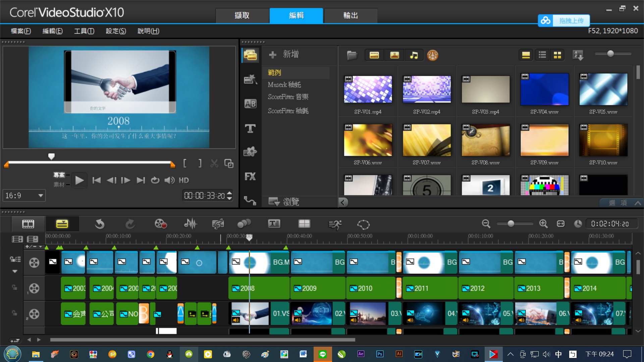Screen dimensions: 644x362
Task: Open the Subtitle Editor tool
Action: [x=274, y=224]
